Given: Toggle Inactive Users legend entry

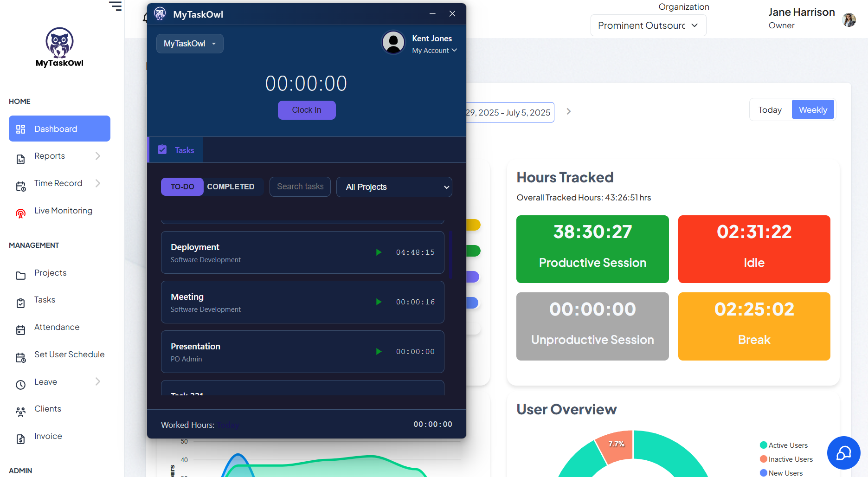Looking at the screenshot, I should click(786, 459).
